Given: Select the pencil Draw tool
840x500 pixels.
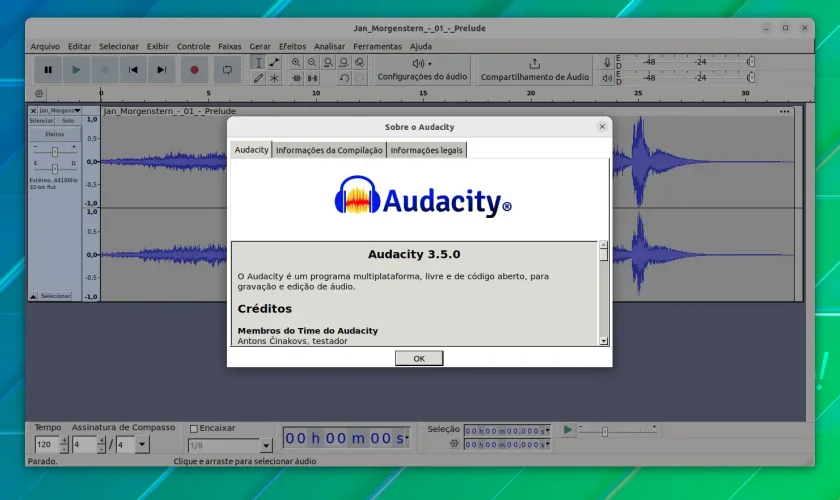Looking at the screenshot, I should (x=258, y=78).
